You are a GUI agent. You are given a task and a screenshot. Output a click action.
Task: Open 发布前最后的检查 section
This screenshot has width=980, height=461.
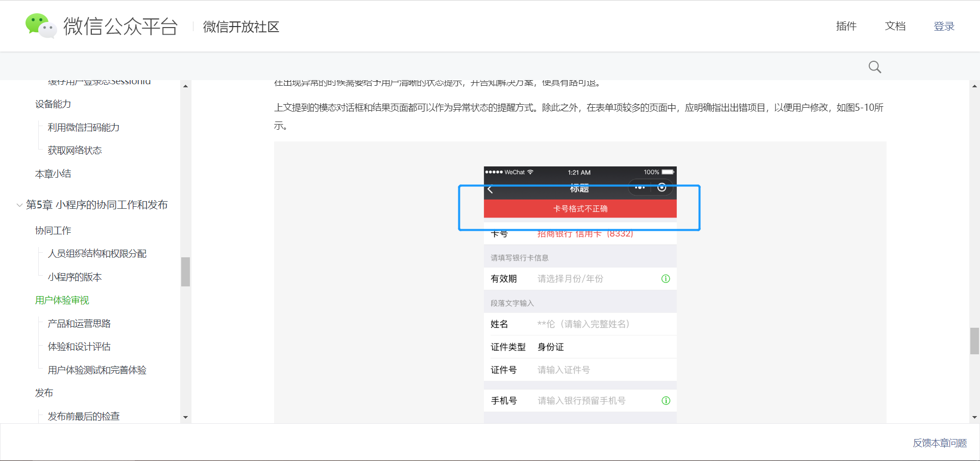point(84,416)
